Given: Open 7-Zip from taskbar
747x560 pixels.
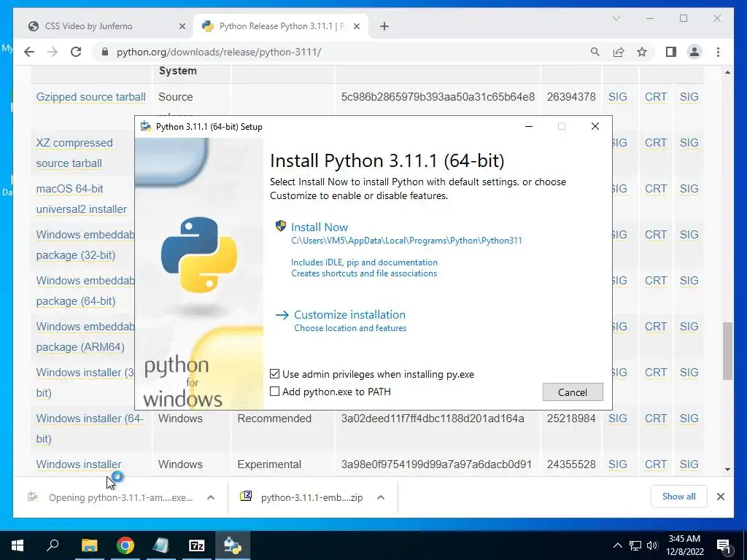Looking at the screenshot, I should pos(197,545).
